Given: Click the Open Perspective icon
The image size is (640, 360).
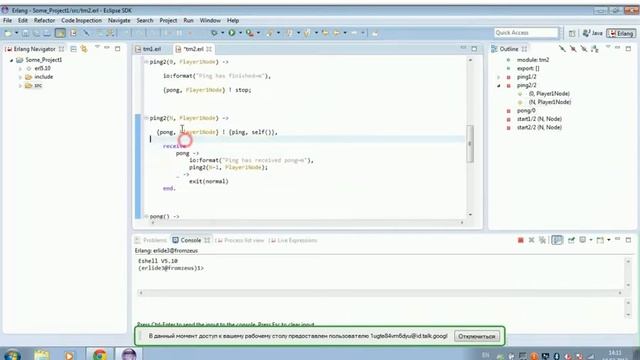Looking at the screenshot, I should 572,33.
